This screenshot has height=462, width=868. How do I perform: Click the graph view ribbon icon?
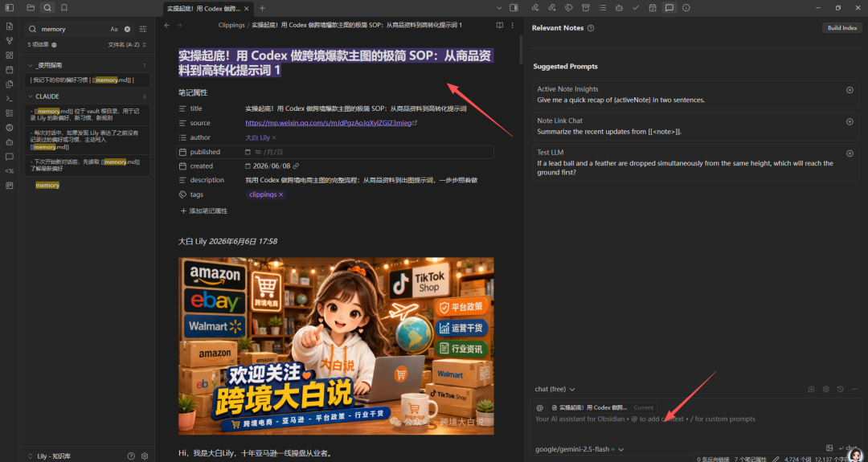[x=10, y=41]
